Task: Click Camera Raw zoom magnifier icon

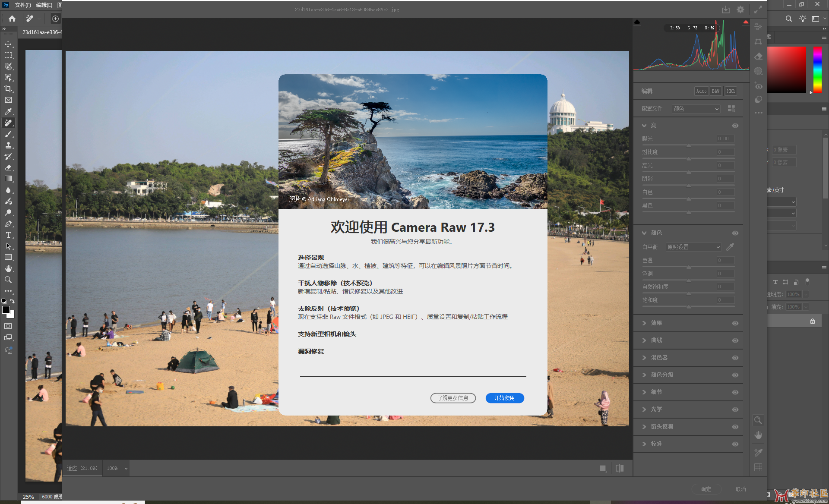Action: pyautogui.click(x=758, y=420)
